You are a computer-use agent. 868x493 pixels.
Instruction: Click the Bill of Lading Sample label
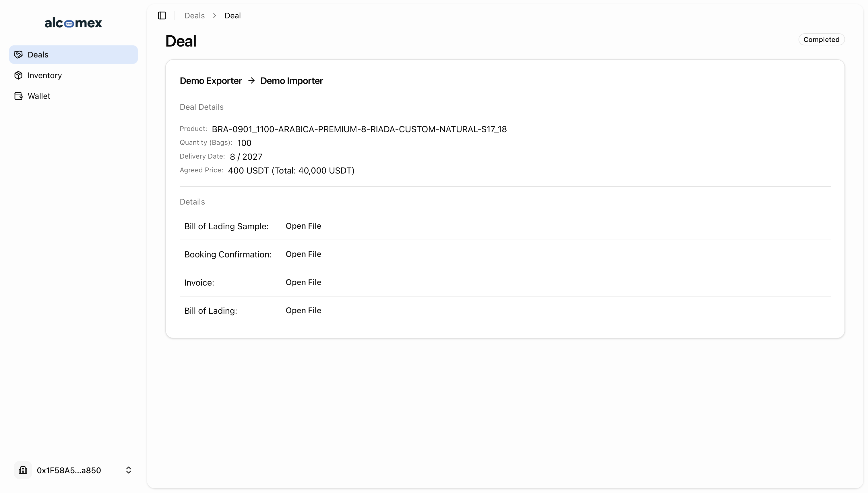(226, 226)
